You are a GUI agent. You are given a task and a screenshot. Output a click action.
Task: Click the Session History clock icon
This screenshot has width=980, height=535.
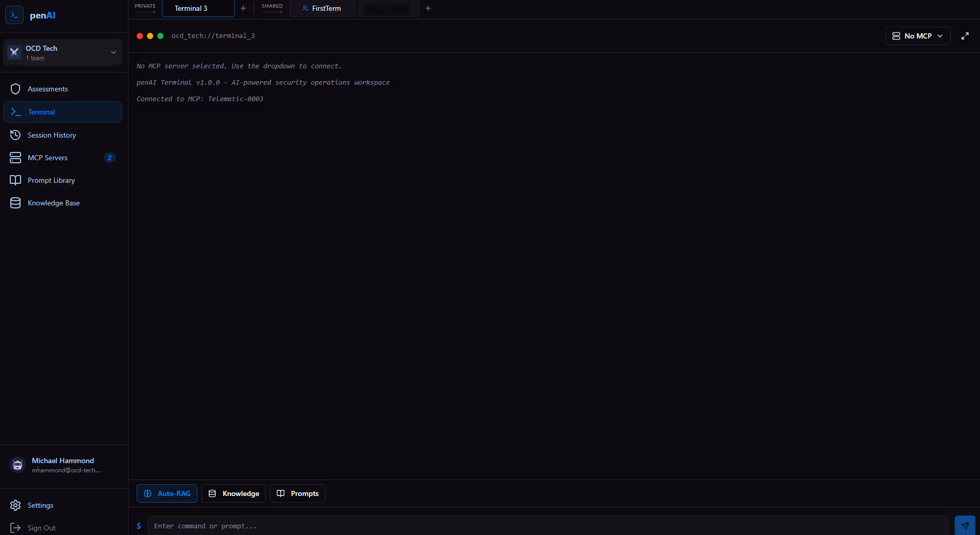point(15,135)
